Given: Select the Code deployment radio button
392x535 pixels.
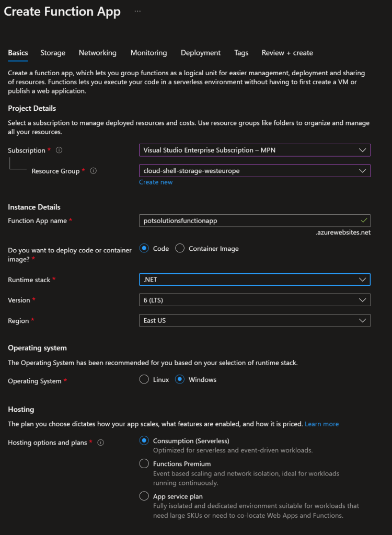Looking at the screenshot, I should click(144, 249).
